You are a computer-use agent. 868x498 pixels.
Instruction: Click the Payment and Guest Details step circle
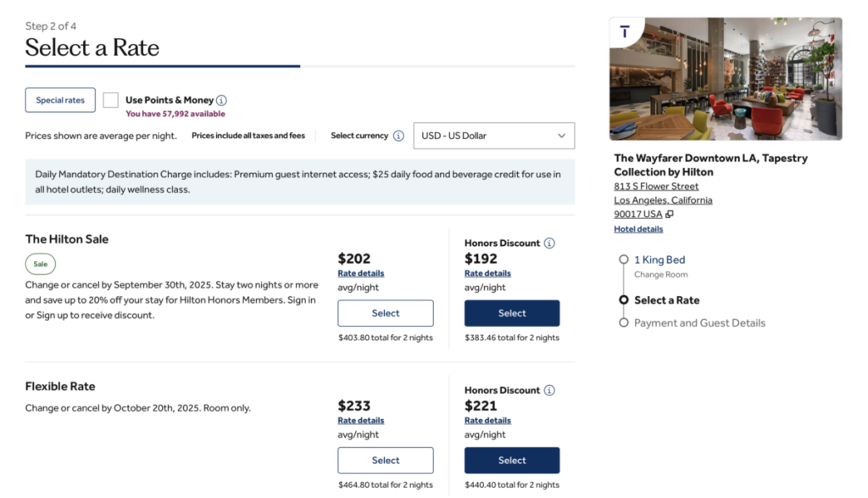coord(624,323)
